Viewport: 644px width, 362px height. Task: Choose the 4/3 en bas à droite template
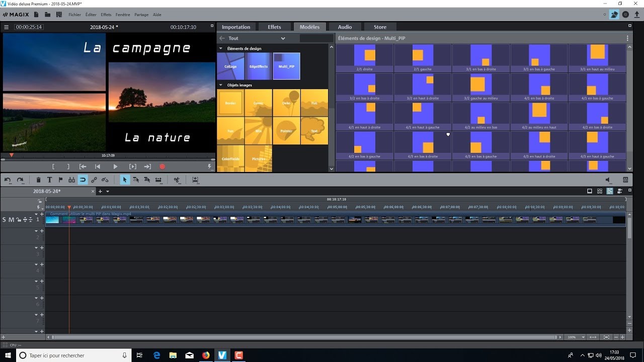tap(423, 146)
